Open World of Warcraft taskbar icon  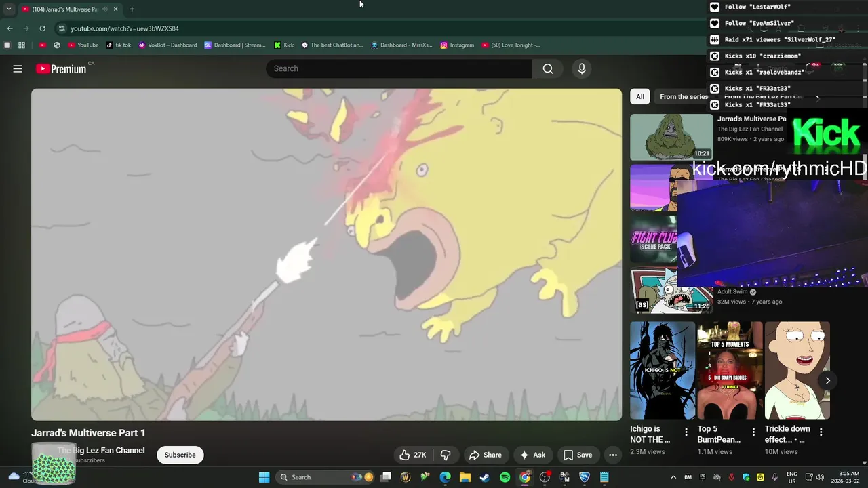click(x=406, y=477)
